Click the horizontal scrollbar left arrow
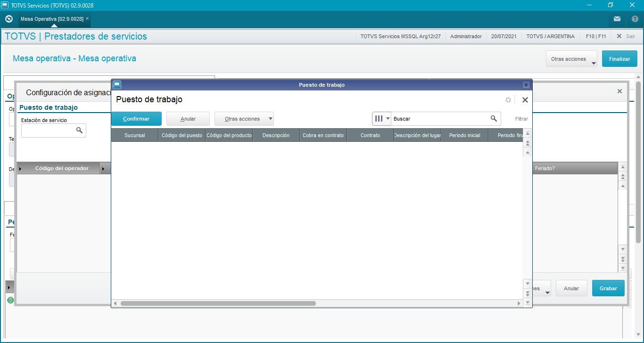This screenshot has height=343, width=644. coord(115,303)
